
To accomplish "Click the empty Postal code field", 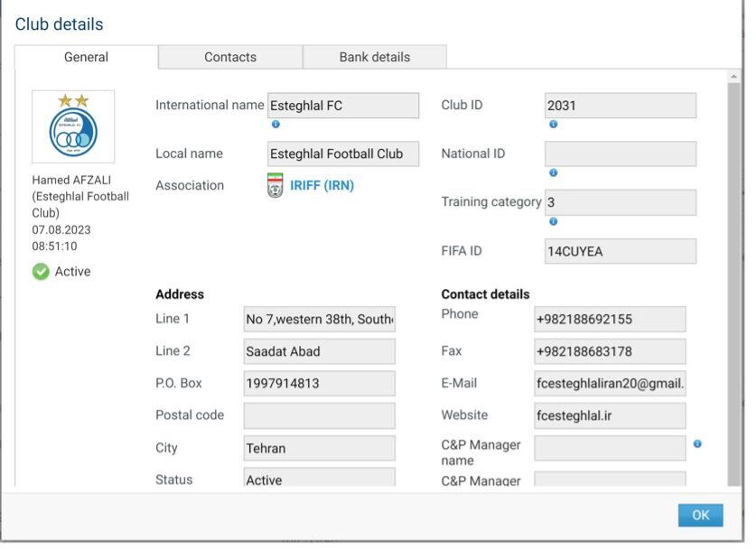I will click(319, 415).
